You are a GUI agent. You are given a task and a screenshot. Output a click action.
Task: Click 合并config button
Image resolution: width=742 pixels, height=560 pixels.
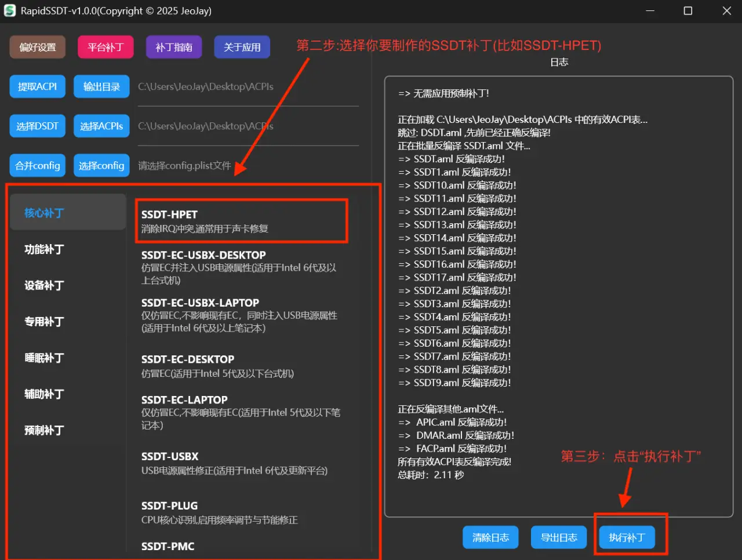38,166
